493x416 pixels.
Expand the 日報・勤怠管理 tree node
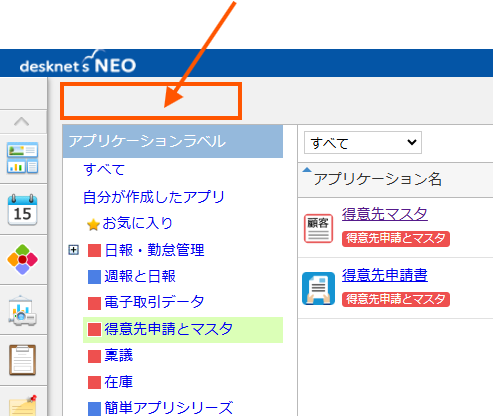click(x=73, y=250)
